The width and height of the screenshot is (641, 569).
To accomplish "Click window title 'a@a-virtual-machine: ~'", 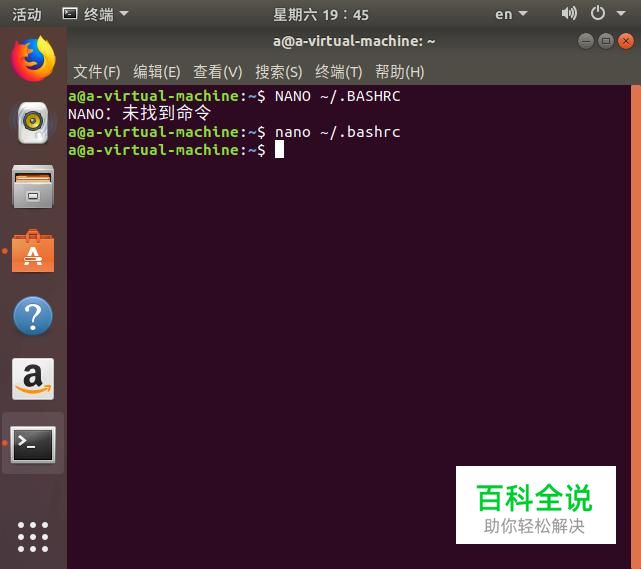I will [354, 41].
